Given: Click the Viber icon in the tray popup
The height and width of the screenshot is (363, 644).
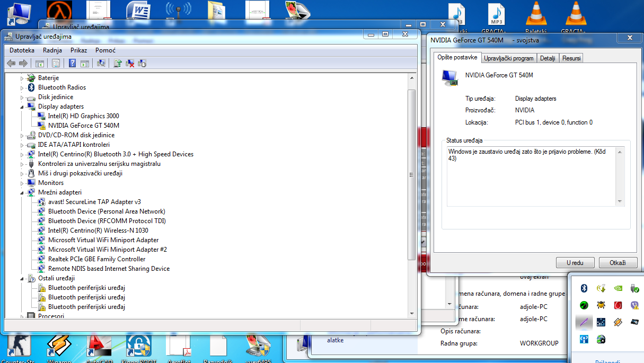Looking at the screenshot, I should (635, 305).
